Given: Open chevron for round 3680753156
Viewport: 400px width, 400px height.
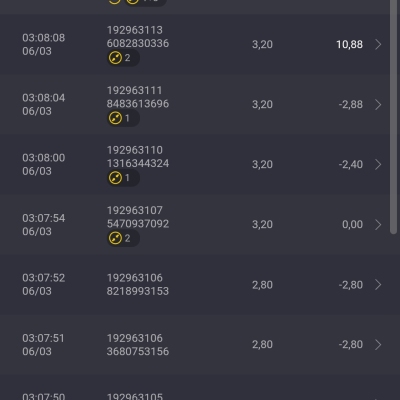Looking at the screenshot, I should click(378, 345).
